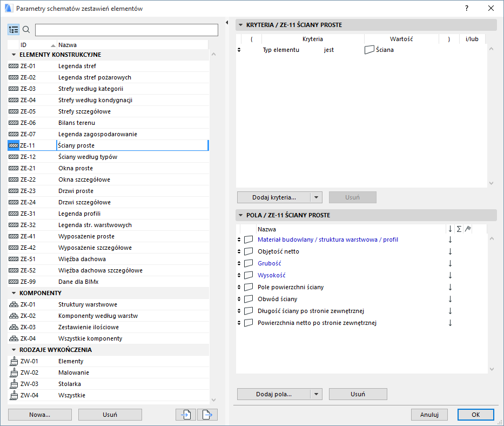Click the brush icon of ZW-01

(14, 361)
